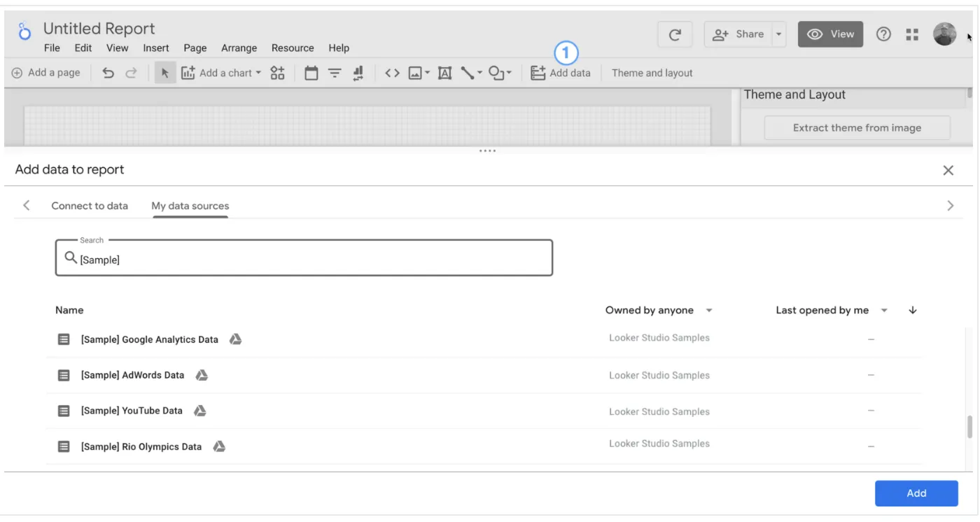Close the Add data to report panel

(948, 170)
